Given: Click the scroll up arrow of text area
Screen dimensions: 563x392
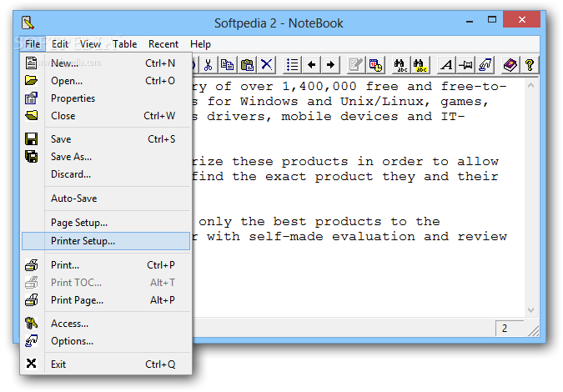Looking at the screenshot, I should pyautogui.click(x=531, y=85).
